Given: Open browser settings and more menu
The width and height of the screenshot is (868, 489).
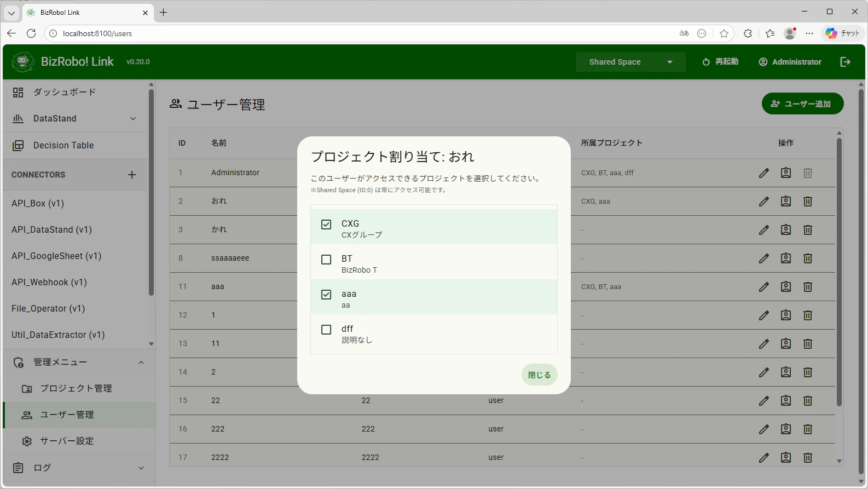Looking at the screenshot, I should [x=809, y=33].
